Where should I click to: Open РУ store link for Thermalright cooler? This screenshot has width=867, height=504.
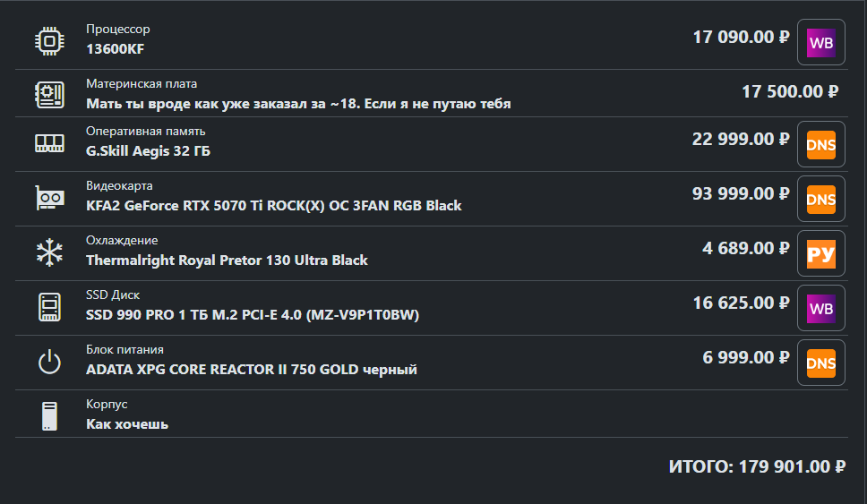tap(820, 254)
